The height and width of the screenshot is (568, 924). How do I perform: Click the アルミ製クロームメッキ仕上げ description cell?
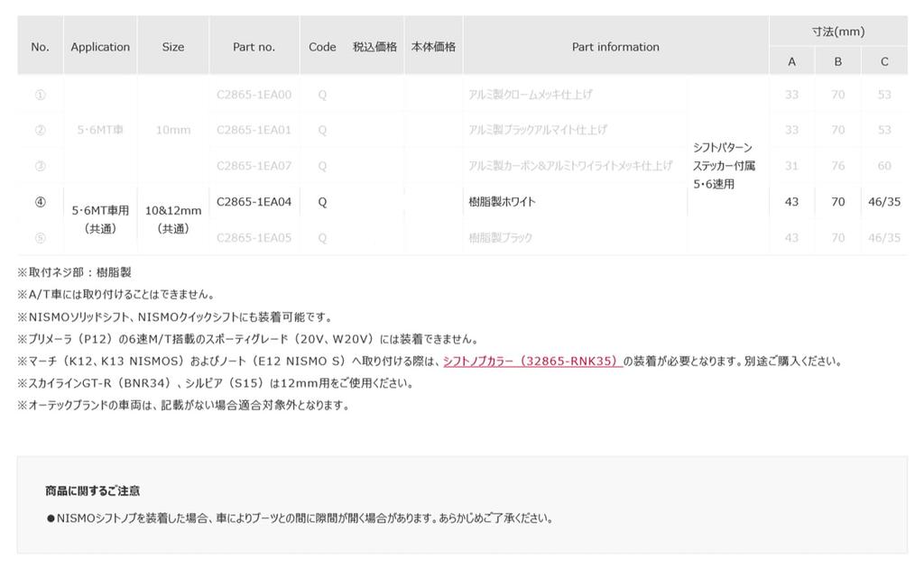531,95
